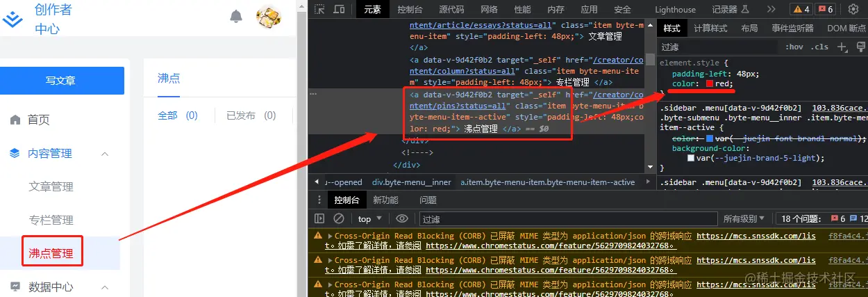Toggle the :hov element state panel
This screenshot has height=297, width=868.
[x=794, y=47]
